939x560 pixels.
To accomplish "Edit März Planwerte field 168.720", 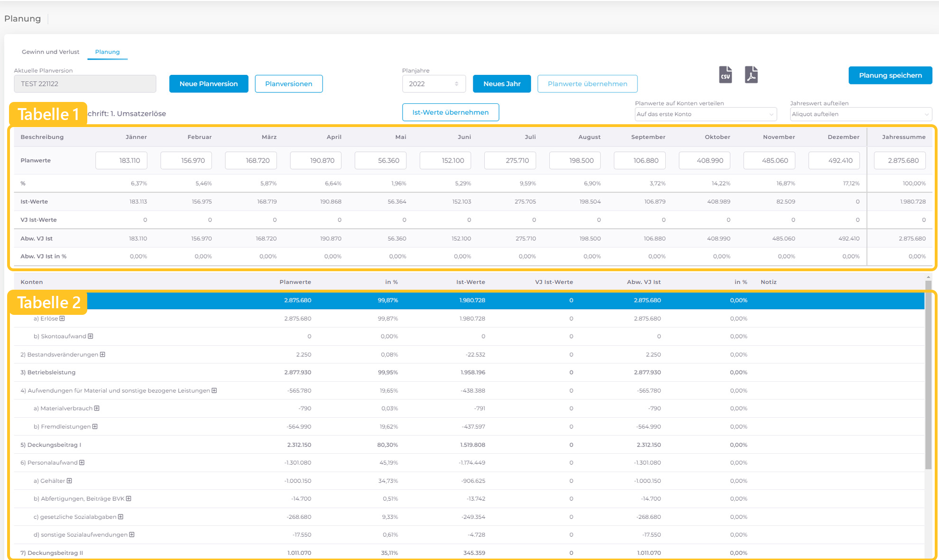I will pyautogui.click(x=251, y=160).
